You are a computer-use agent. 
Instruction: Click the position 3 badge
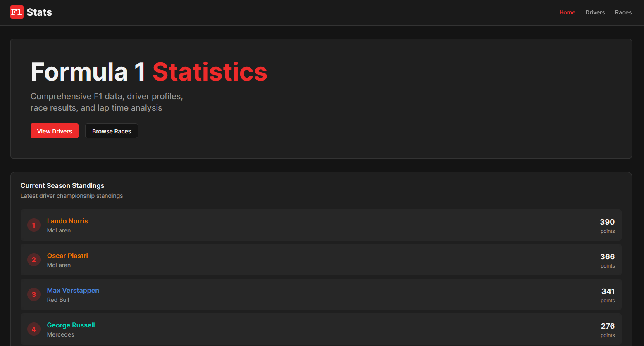(34, 294)
